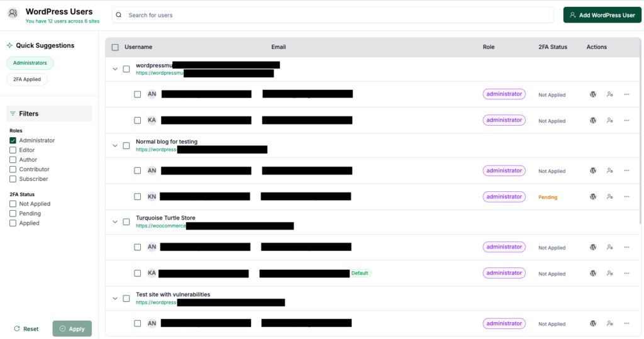Collapse the Normal blog for testing group
Screen dimensions: 644x339
(115, 145)
